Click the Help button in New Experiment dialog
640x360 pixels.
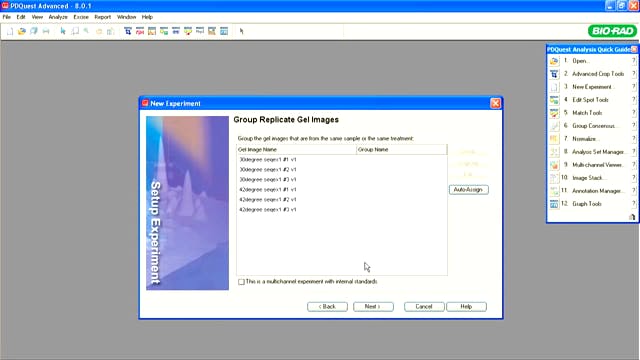466,307
